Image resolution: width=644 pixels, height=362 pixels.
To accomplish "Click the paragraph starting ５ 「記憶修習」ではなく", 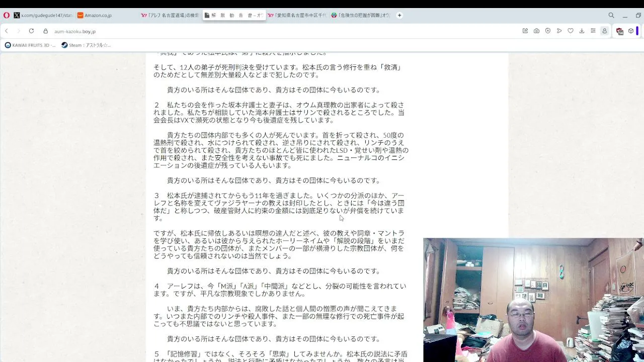I will (281, 356).
